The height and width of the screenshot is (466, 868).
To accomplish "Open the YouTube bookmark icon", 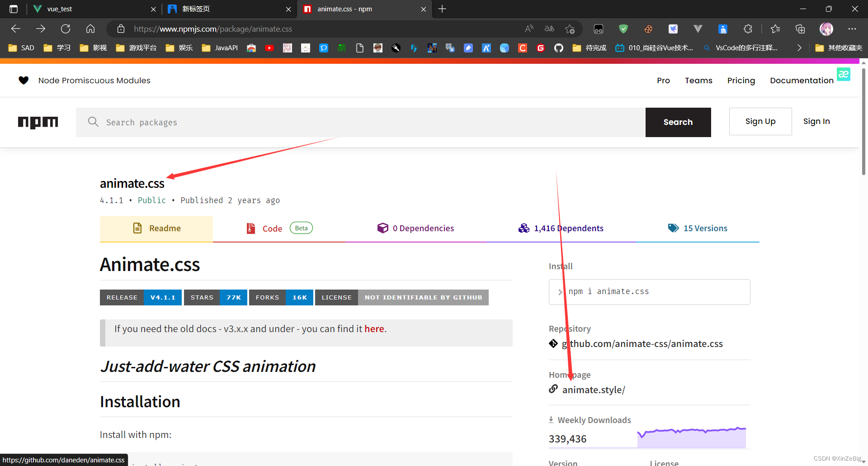I will coord(269,48).
